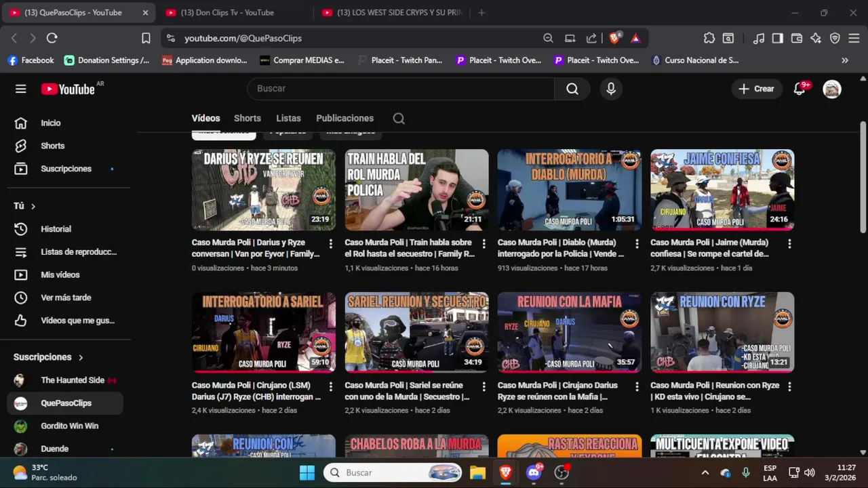Open the notifications bell
The image size is (868, 488).
[800, 89]
